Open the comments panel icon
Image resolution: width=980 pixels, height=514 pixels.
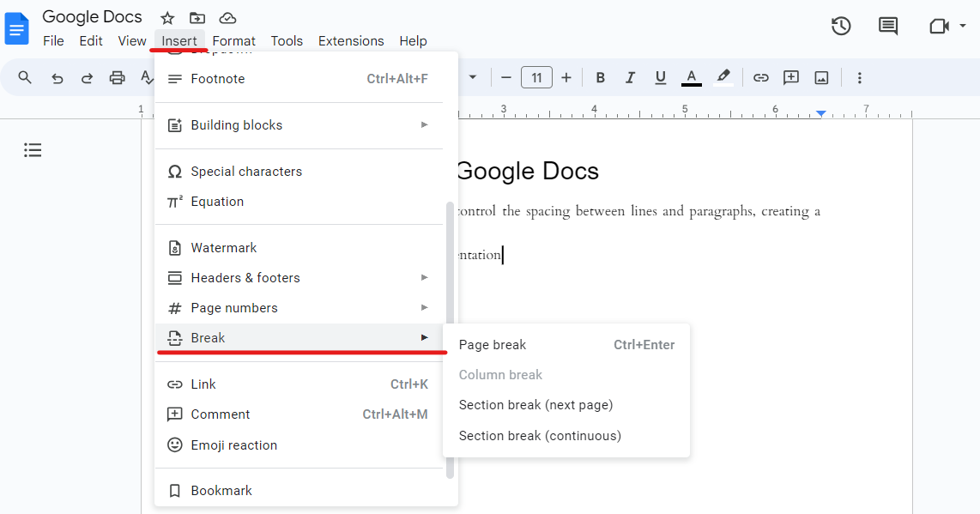[888, 26]
